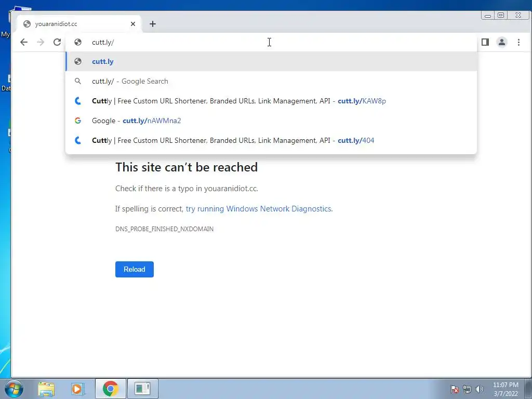Click Show desktop strip at the taskbar end
This screenshot has width=532, height=399.
click(528, 389)
